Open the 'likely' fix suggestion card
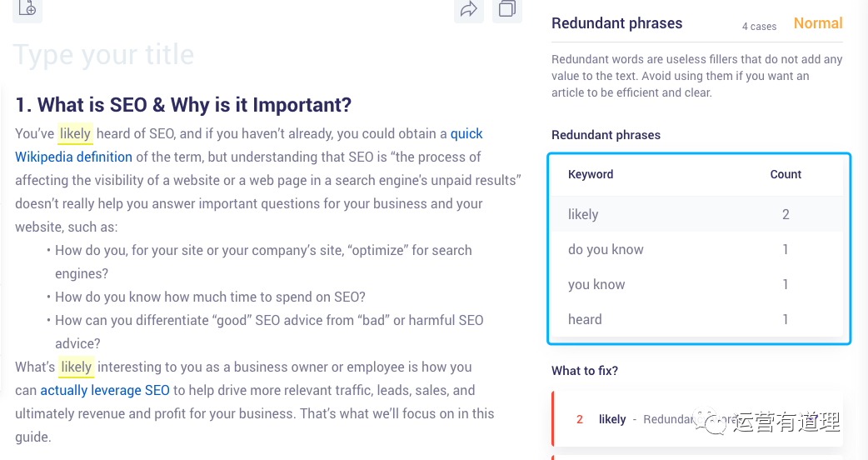The image size is (868, 460). tap(697, 419)
